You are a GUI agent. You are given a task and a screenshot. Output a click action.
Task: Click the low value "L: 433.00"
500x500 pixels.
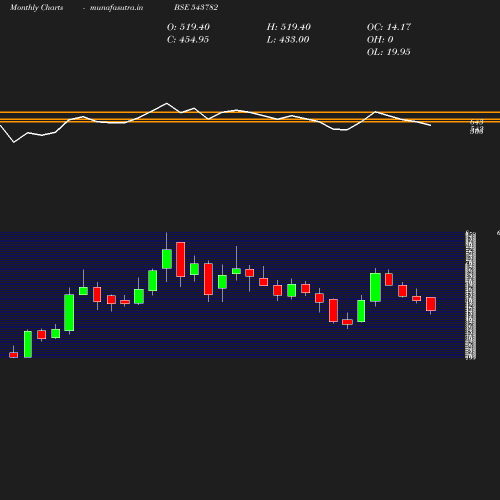tap(288, 40)
